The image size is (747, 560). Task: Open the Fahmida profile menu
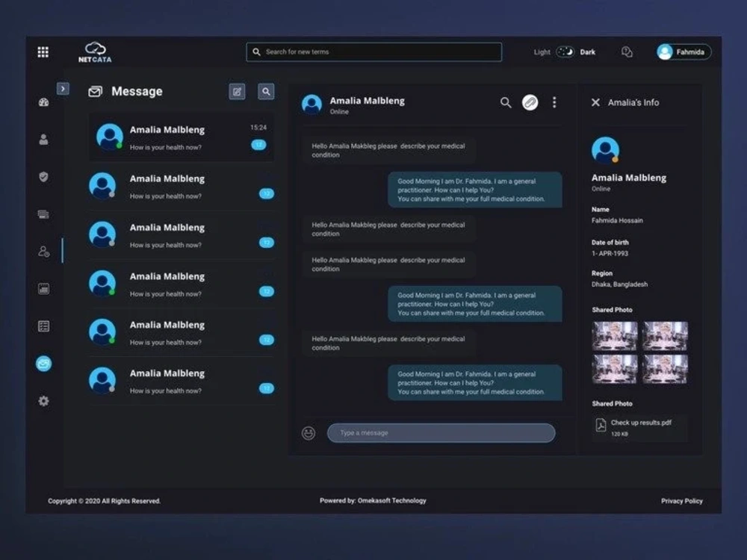[x=684, y=52]
